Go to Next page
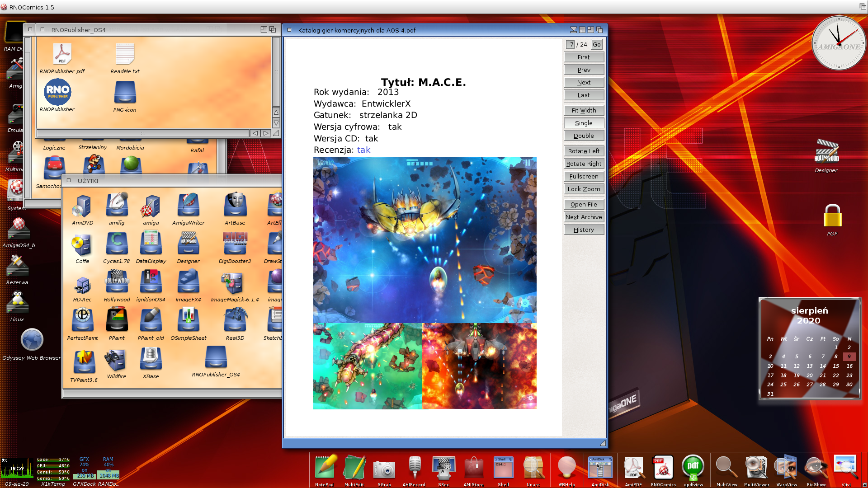 click(584, 83)
